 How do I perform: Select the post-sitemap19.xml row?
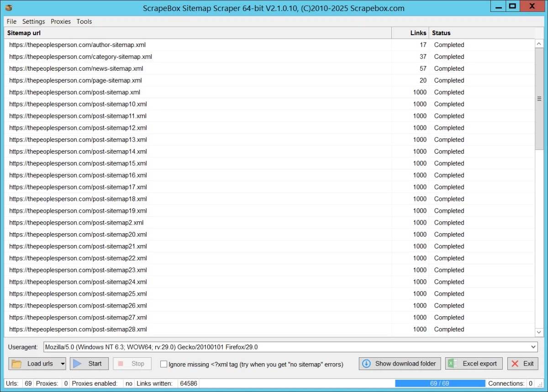pyautogui.click(x=269, y=211)
